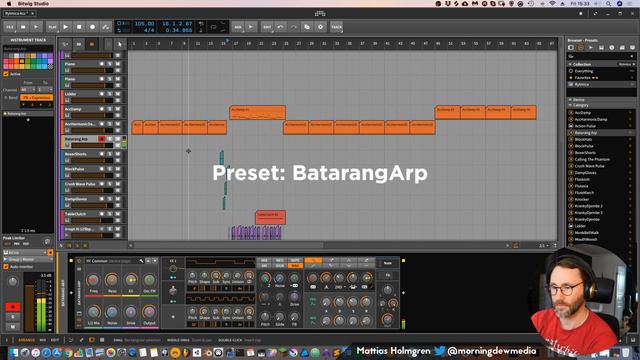The height and width of the screenshot is (360, 640).
Task: Select Everything in the browser collection
Action: tap(600, 71)
